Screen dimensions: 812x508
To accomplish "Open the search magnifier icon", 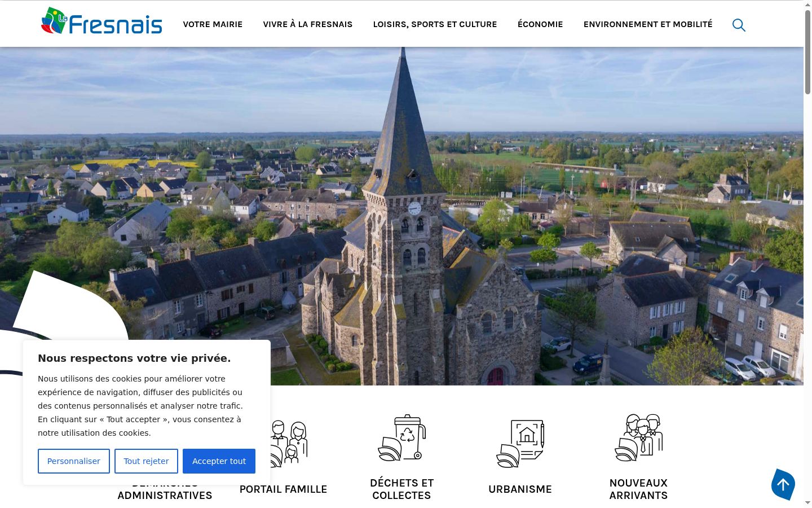I will (739, 25).
